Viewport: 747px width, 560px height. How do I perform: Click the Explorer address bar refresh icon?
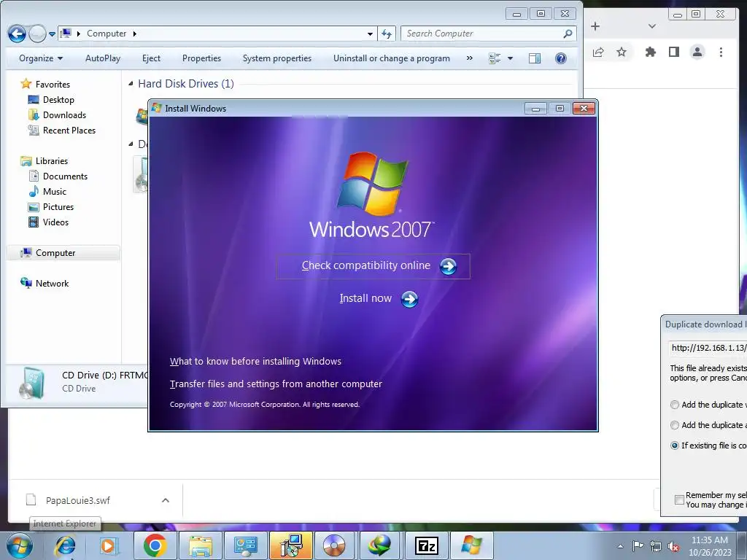(387, 34)
